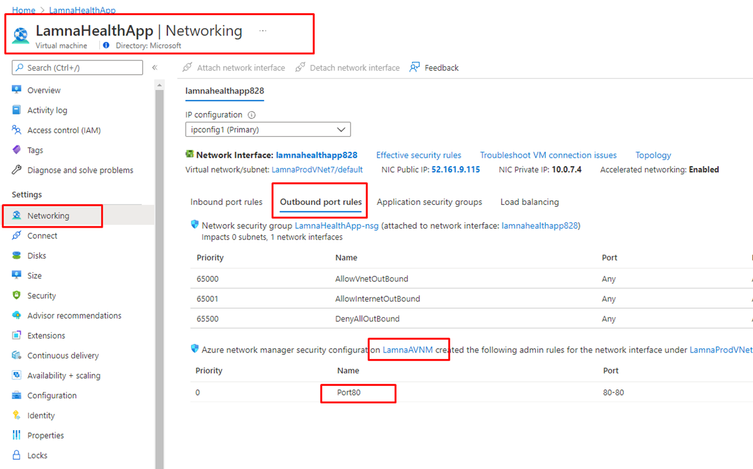Click the Properties bars icon

tap(16, 435)
